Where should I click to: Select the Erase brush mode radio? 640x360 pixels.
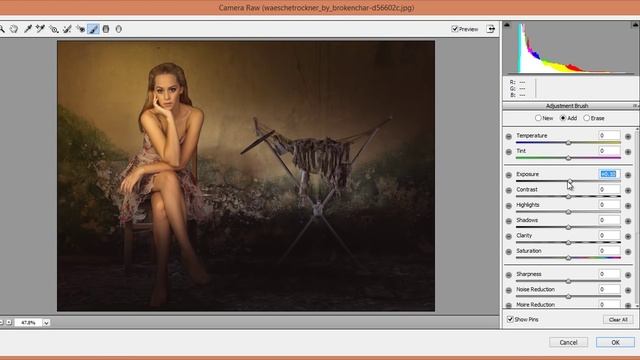pyautogui.click(x=587, y=118)
